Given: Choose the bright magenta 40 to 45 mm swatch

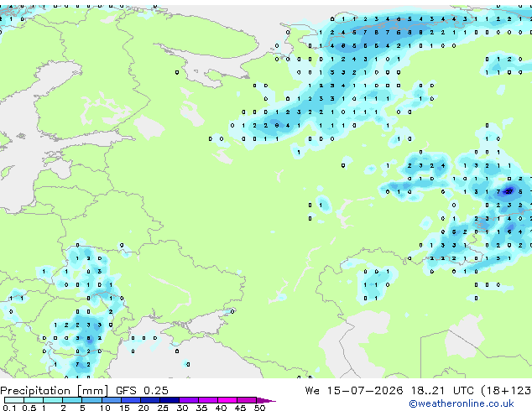Looking at the screenshot, I should (227, 400).
